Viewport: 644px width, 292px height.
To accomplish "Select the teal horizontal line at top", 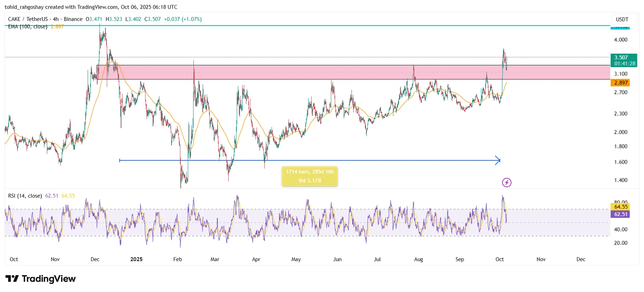I will [x=320, y=26].
